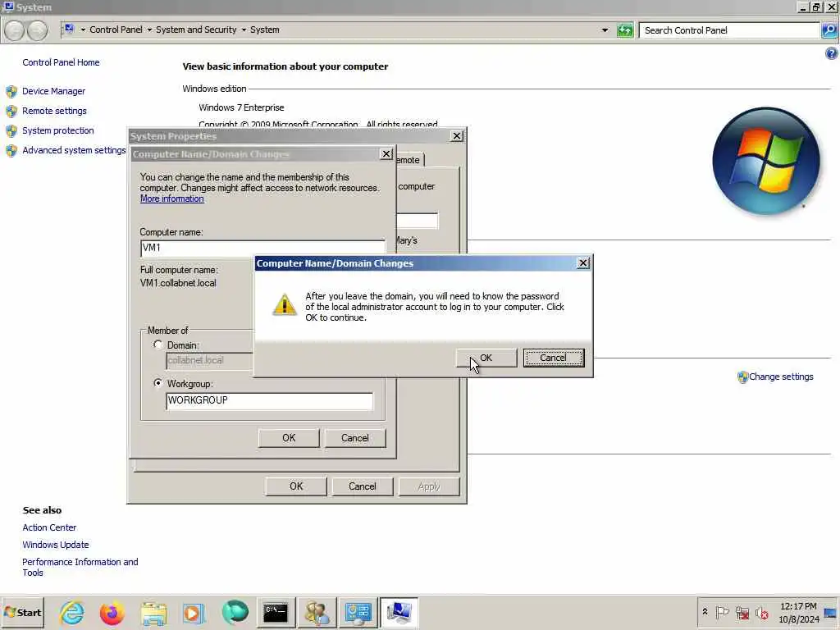Click OK in the greyed-out Computer Name/Domain Changes window

(289, 438)
